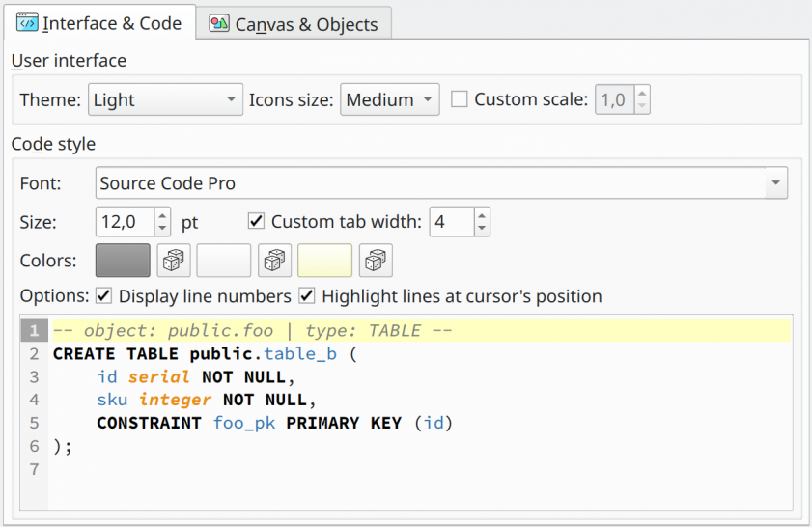Viewport: 812px width, 527px height.
Task: Decrease custom tab width value
Action: (x=482, y=229)
